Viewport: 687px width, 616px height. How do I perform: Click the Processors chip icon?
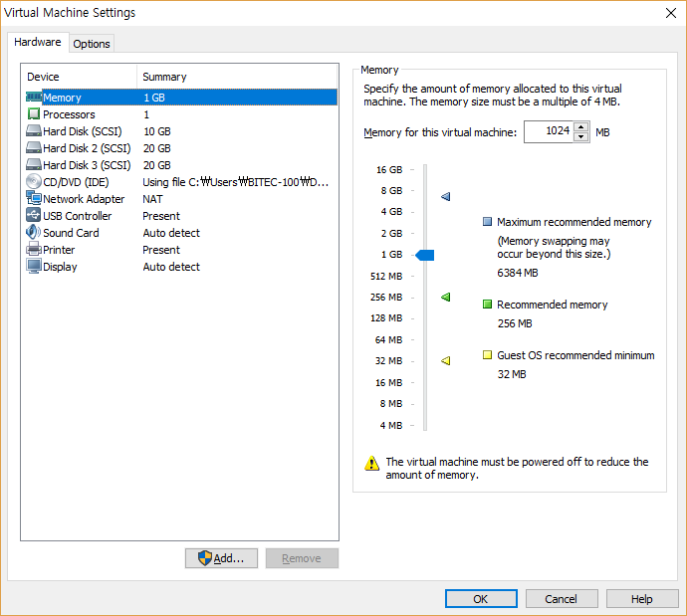click(x=34, y=113)
